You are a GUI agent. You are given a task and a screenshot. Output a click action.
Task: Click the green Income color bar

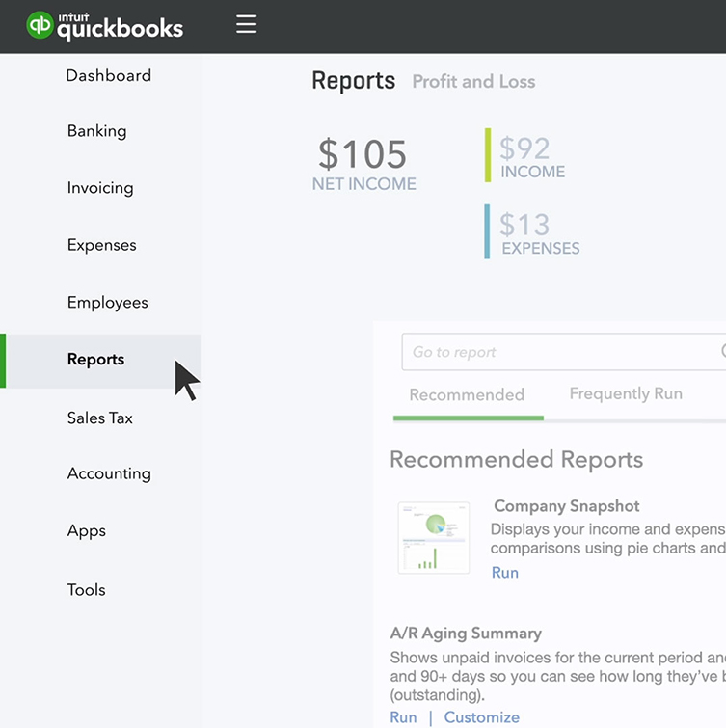(x=488, y=155)
